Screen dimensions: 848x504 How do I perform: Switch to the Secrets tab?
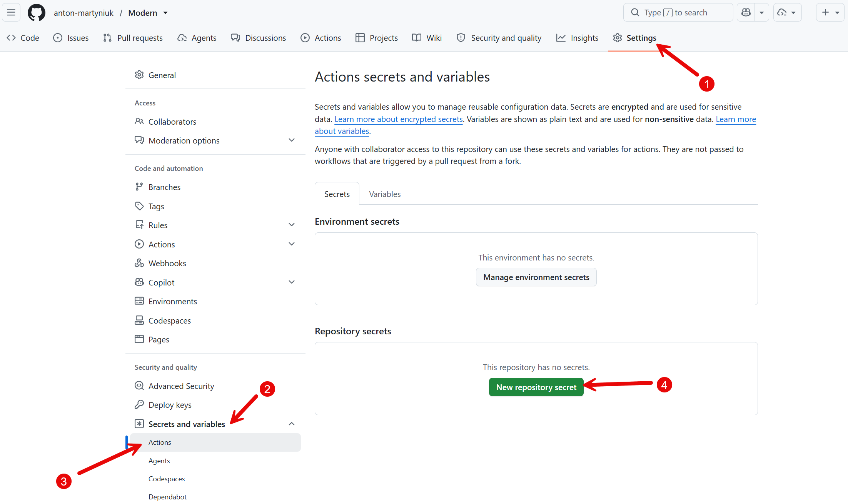[337, 194]
